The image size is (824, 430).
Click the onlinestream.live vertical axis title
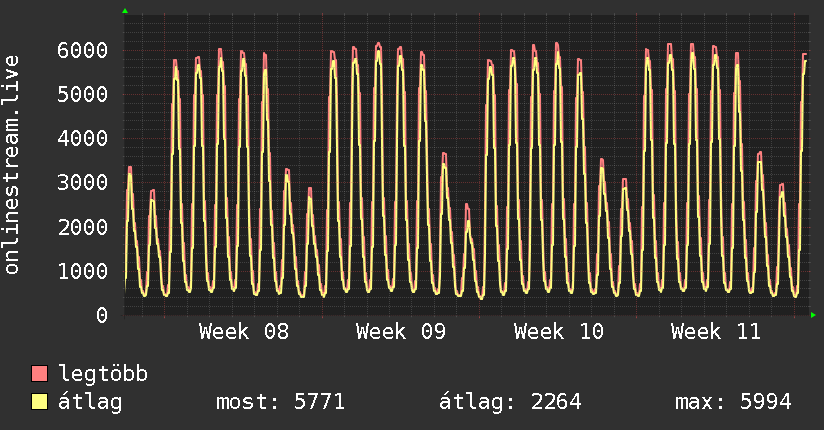pos(12,165)
